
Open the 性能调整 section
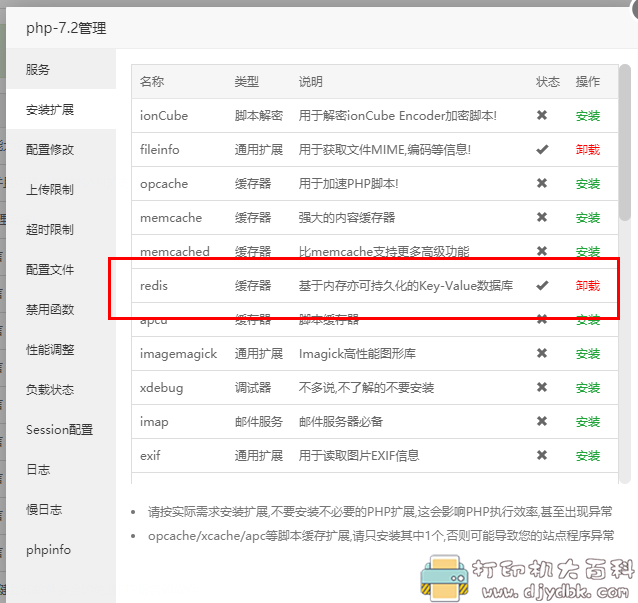pyautogui.click(x=61, y=350)
